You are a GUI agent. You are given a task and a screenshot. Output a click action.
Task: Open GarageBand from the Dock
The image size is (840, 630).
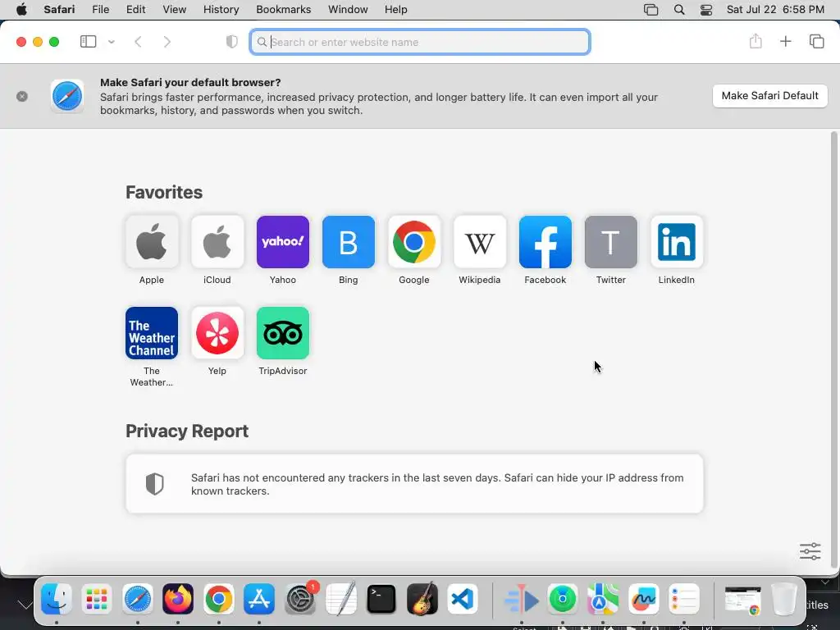point(422,598)
